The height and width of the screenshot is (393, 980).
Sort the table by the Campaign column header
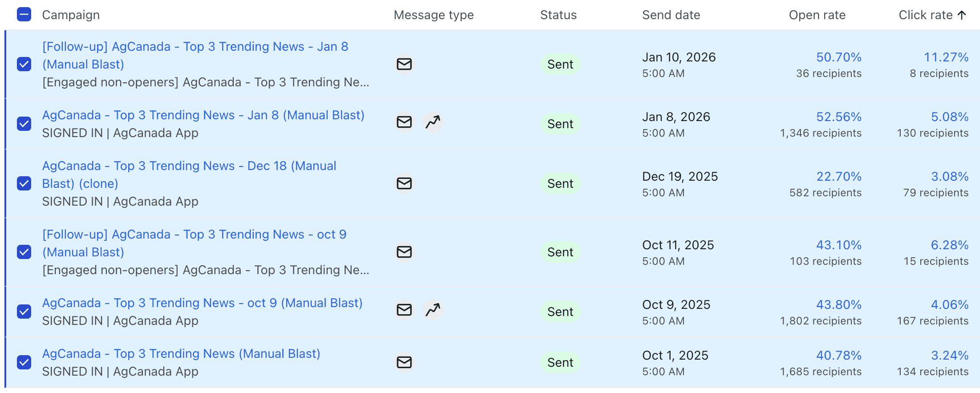[x=71, y=15]
